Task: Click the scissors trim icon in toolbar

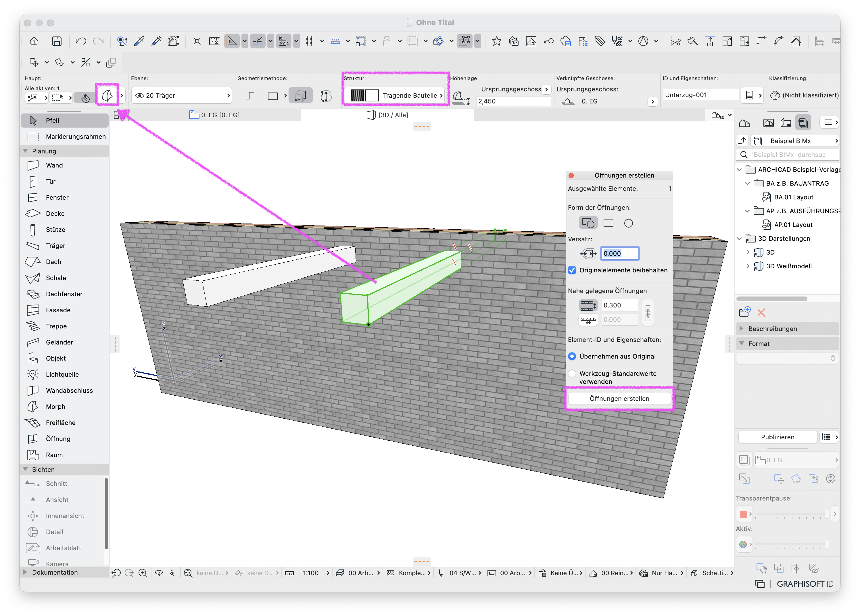Action: point(675,41)
